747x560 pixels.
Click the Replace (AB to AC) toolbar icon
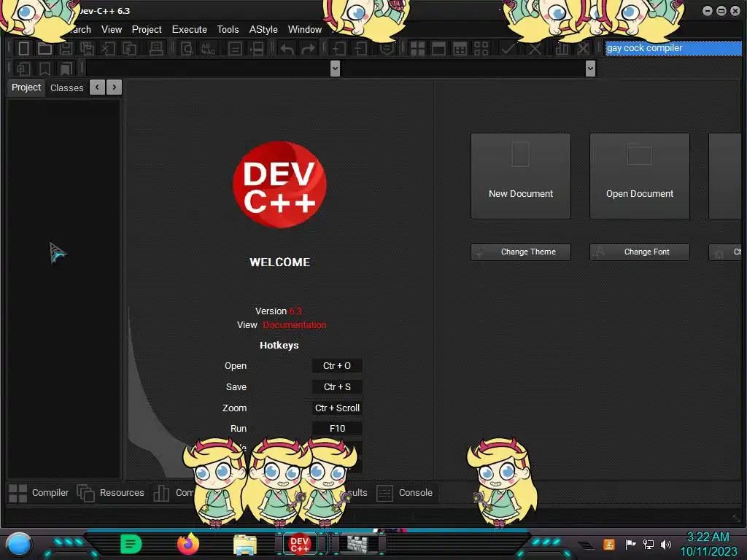pyautogui.click(x=208, y=49)
